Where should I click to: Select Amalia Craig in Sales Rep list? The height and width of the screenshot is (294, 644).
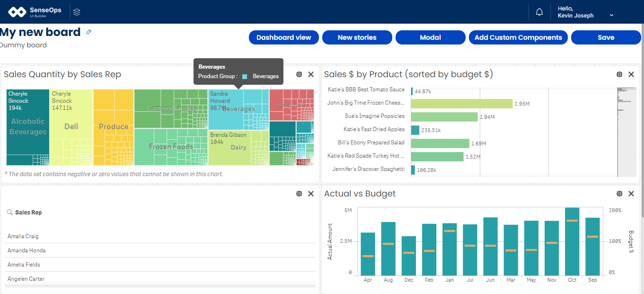160,236
